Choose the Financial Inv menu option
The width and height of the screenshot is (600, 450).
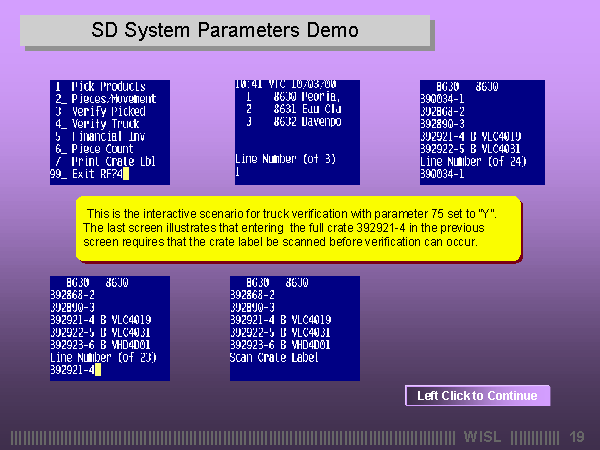coord(105,136)
